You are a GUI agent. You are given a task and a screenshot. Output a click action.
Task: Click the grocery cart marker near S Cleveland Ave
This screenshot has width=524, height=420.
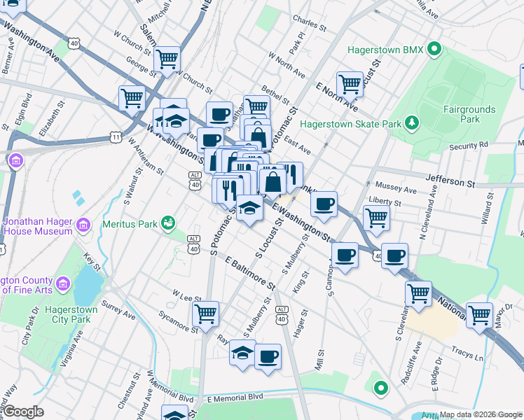pyautogui.click(x=418, y=297)
